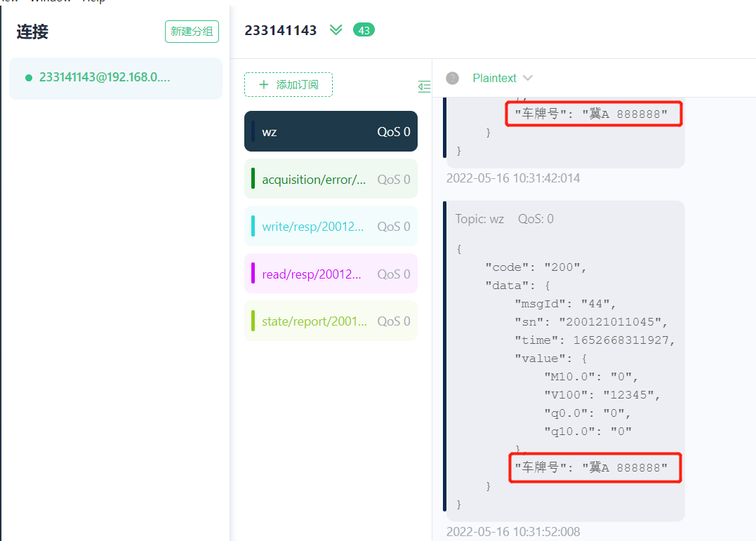This screenshot has width=756, height=541.
Task: Click the 添加订阅 button
Action: 289,85
